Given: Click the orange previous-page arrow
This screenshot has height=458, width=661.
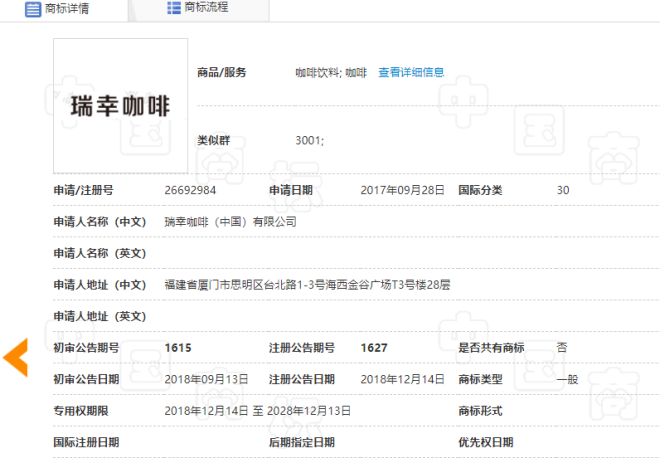Looking at the screenshot, I should 16,357.
